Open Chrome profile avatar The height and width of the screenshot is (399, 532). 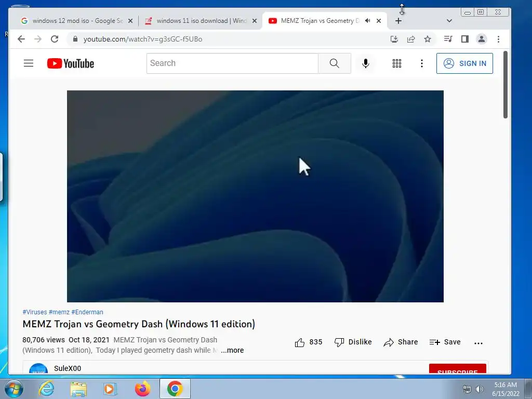pyautogui.click(x=482, y=39)
